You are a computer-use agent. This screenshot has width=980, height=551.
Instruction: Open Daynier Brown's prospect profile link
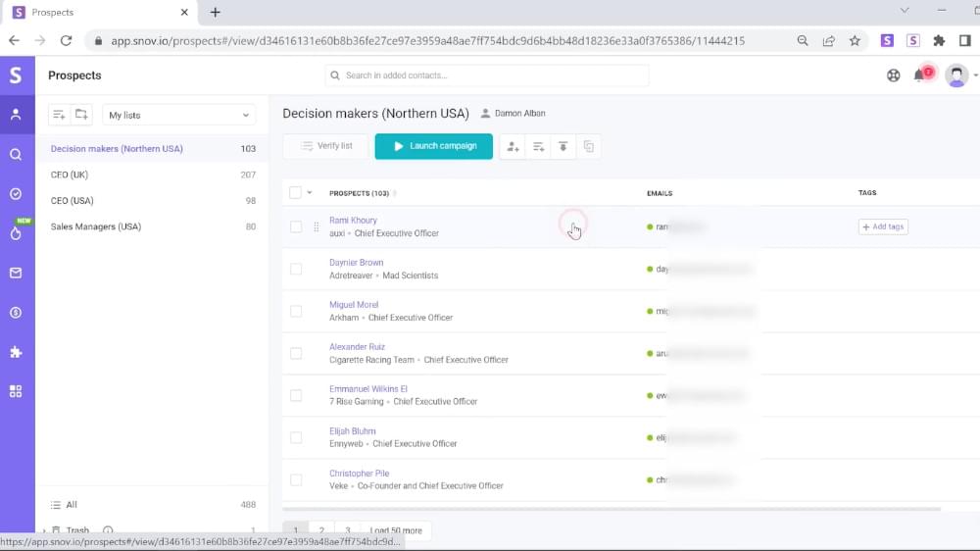pos(356,263)
